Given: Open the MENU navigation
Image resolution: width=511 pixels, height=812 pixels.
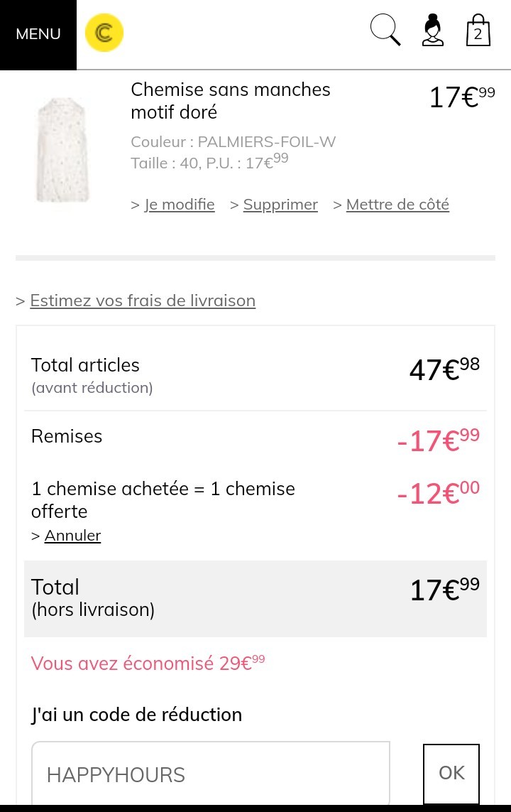Looking at the screenshot, I should click(x=38, y=34).
